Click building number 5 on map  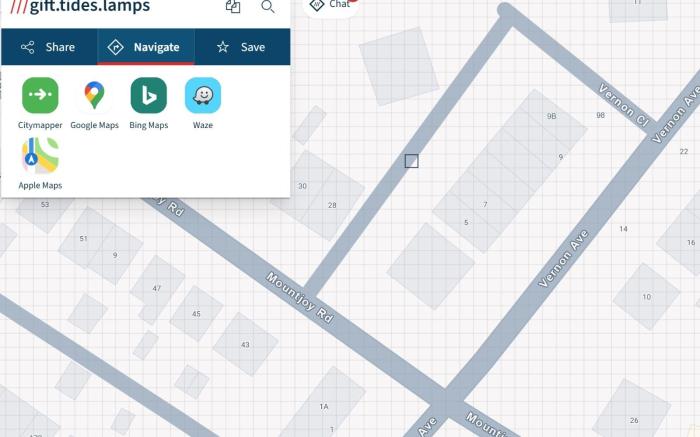point(466,222)
